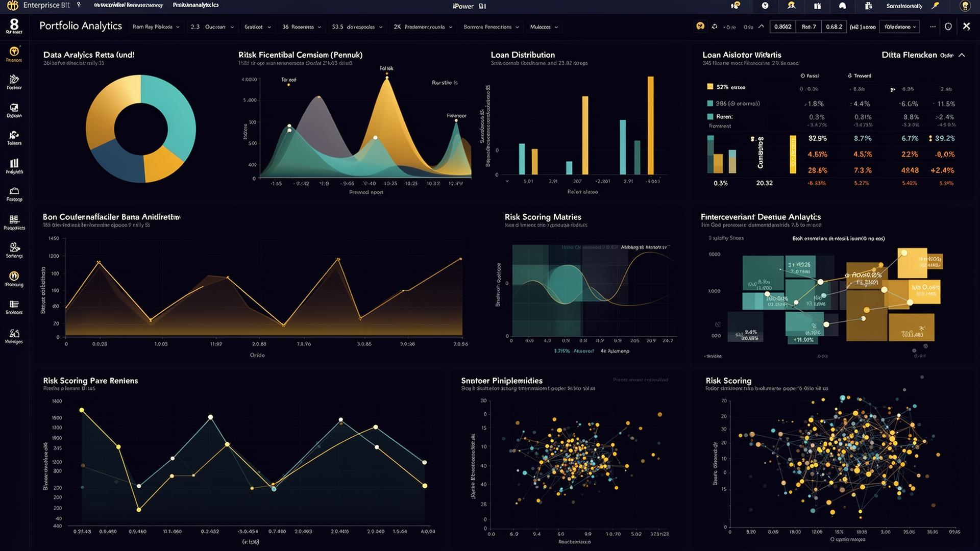Click the '82.9%' table cell
The width and height of the screenshot is (980, 551).
[818, 138]
